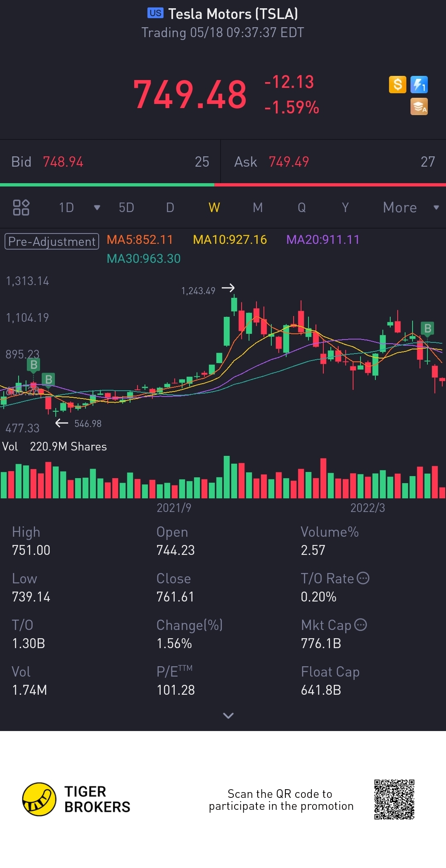
Task: Tap the blue lightning bolt icon
Action: [x=419, y=85]
